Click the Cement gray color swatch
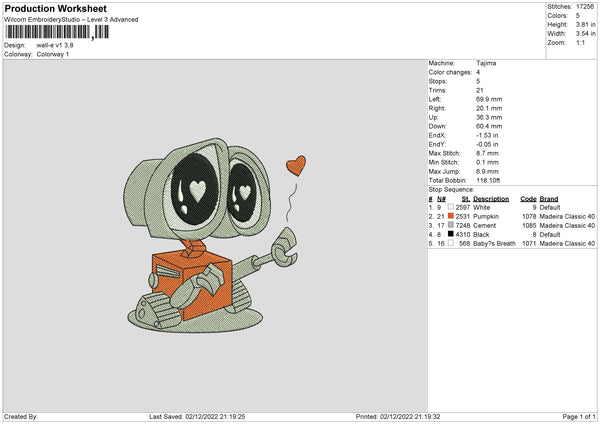 (451, 225)
